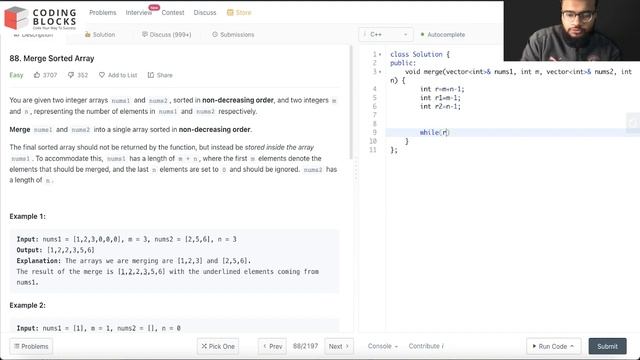640x360 pixels.
Task: Go to the next problem
Action: tap(339, 346)
